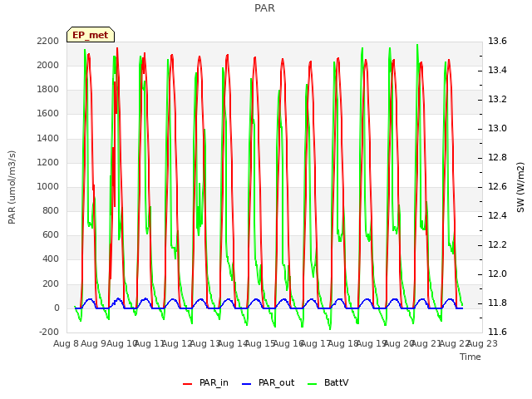Click the 2200 left axis value
The image size is (532, 399).
pos(48,41)
